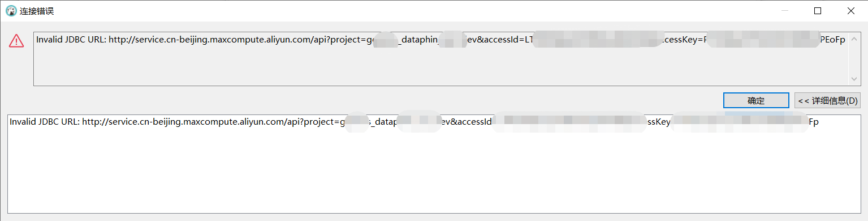Minimize the 连接错误 dialog window

pos(784,11)
